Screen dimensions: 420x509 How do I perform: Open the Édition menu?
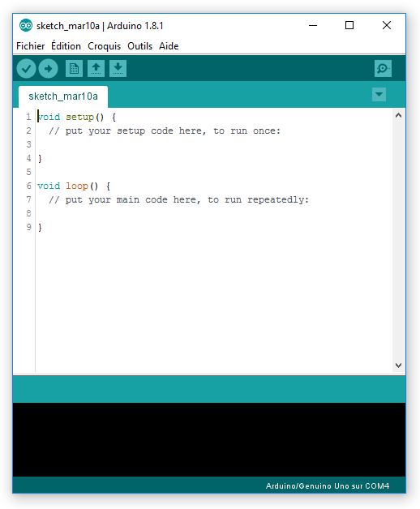(x=66, y=46)
